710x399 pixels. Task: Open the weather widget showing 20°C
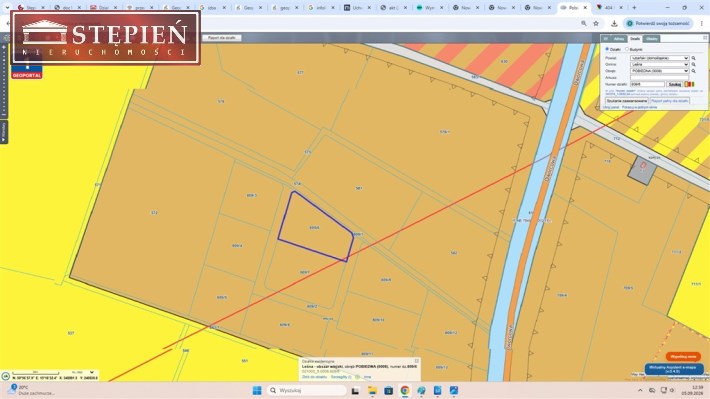[x=32, y=390]
